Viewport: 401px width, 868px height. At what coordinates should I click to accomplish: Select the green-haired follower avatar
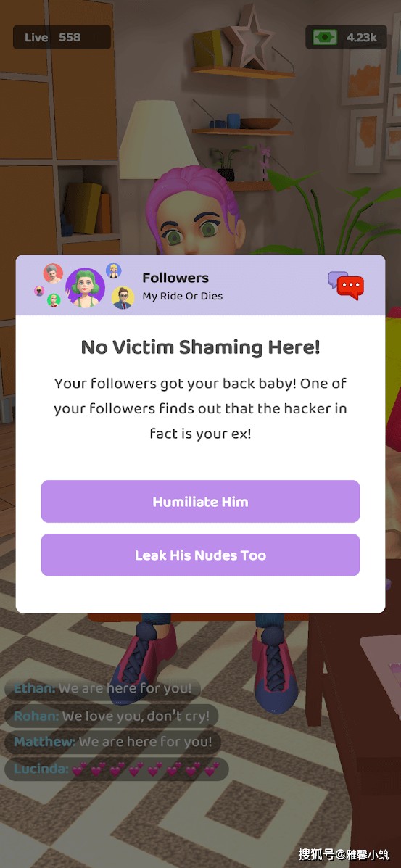tap(85, 288)
